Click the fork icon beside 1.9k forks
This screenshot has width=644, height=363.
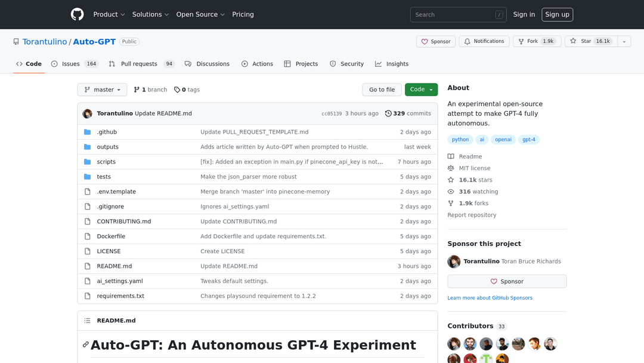pyautogui.click(x=451, y=203)
